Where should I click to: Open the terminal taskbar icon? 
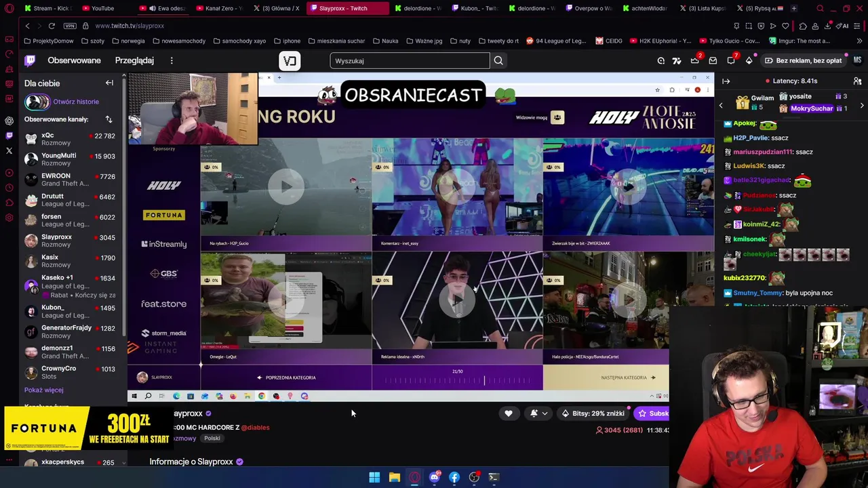(494, 477)
